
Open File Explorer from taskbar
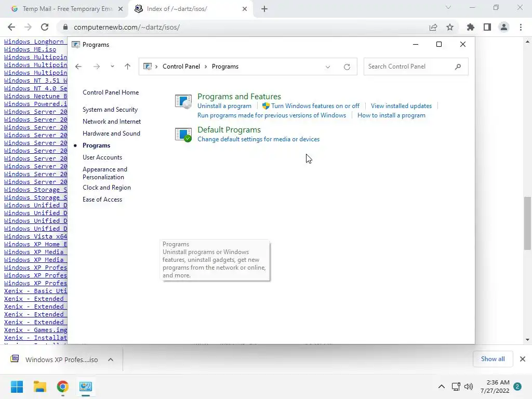[x=39, y=387]
